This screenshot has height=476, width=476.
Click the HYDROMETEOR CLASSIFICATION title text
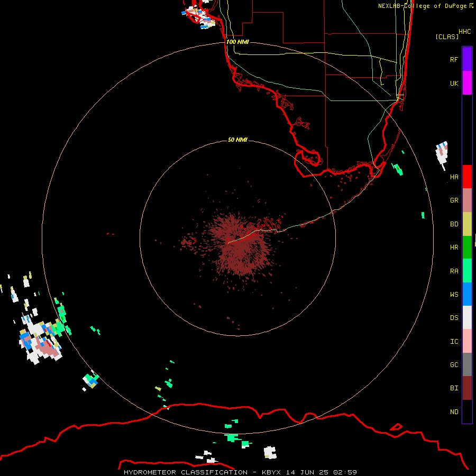click(x=186, y=472)
